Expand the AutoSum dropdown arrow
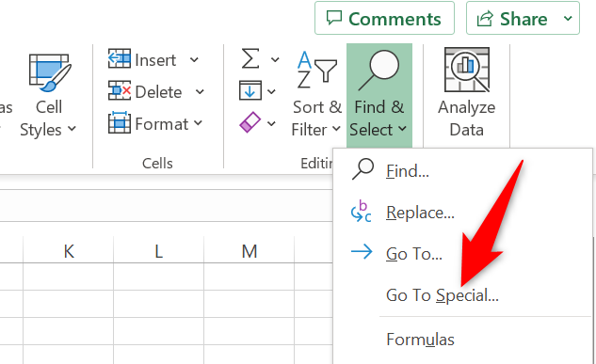596x364 pixels. 275,59
